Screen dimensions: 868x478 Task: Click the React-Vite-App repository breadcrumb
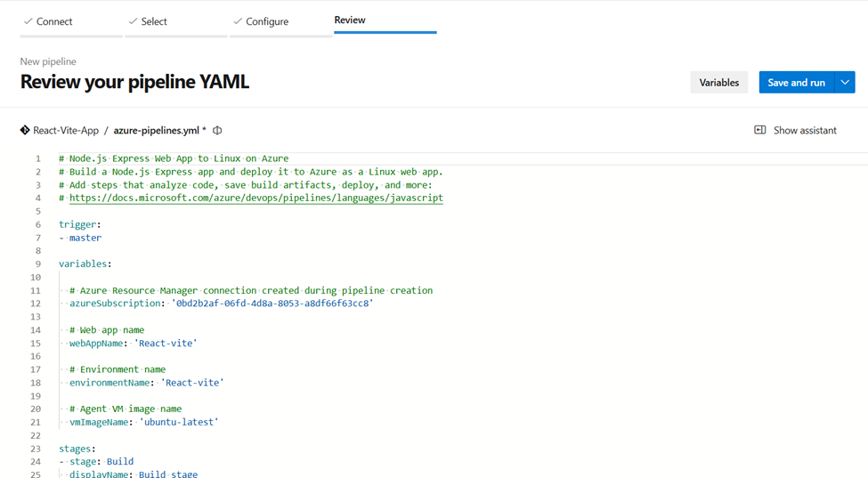pos(66,131)
